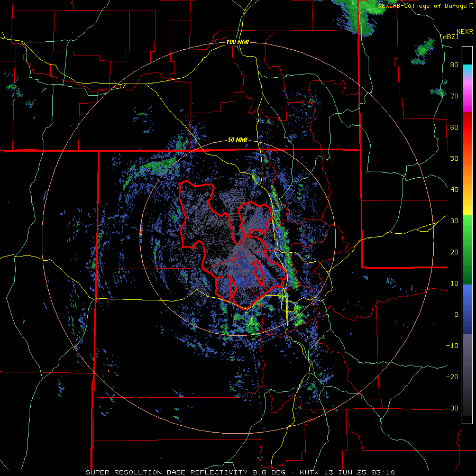Select the -20 dBZ scale label
This screenshot has height=476, width=476.
[452, 377]
